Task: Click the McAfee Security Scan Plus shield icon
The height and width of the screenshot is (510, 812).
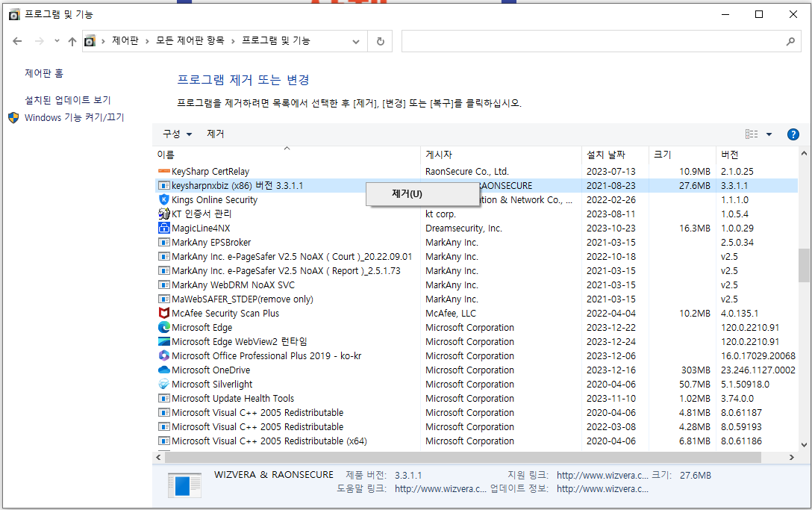Action: [x=165, y=313]
